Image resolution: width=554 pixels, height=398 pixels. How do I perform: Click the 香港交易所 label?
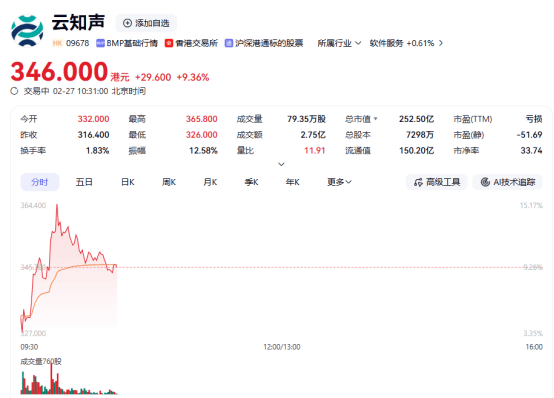click(x=196, y=43)
